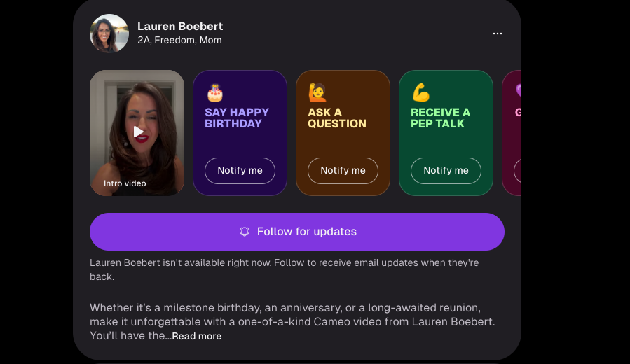Select the Ask a Question card title
This screenshot has width=630, height=364.
337,118
